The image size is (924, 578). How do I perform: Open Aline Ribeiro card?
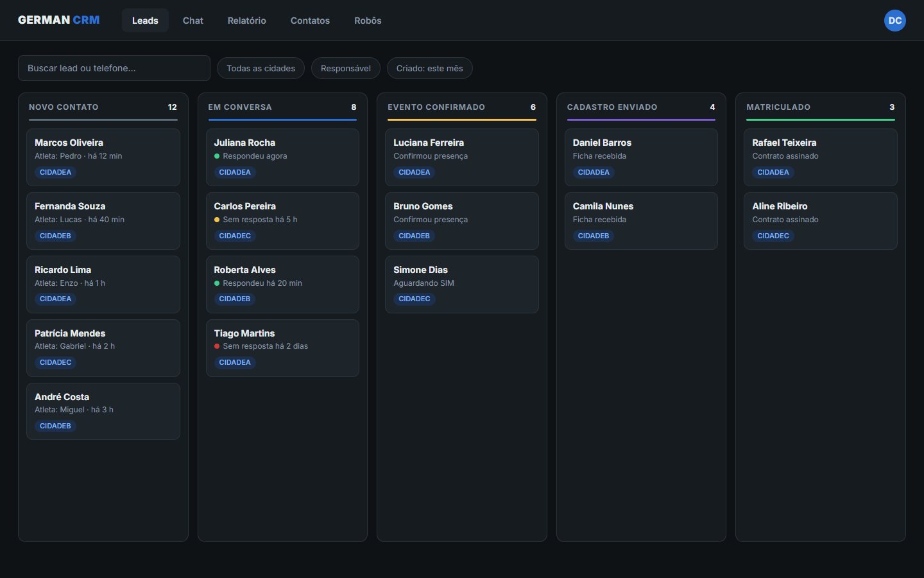click(821, 221)
